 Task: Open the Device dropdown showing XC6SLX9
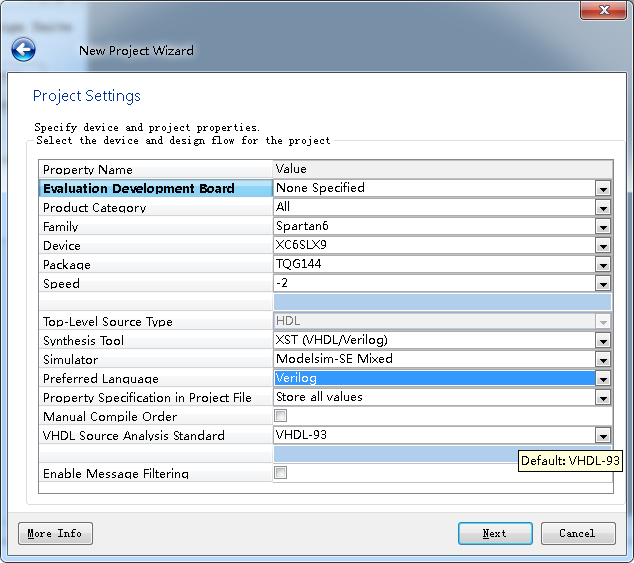click(x=603, y=246)
